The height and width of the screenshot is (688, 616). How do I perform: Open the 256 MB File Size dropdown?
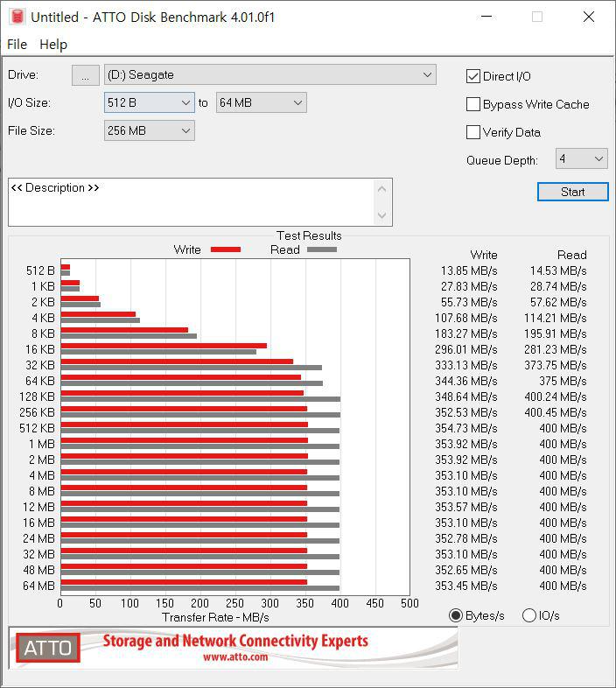149,130
